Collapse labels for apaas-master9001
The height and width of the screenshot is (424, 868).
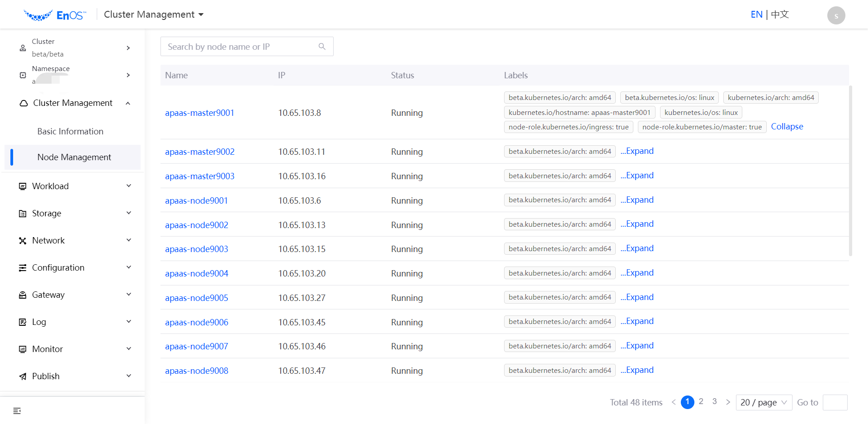(x=787, y=126)
